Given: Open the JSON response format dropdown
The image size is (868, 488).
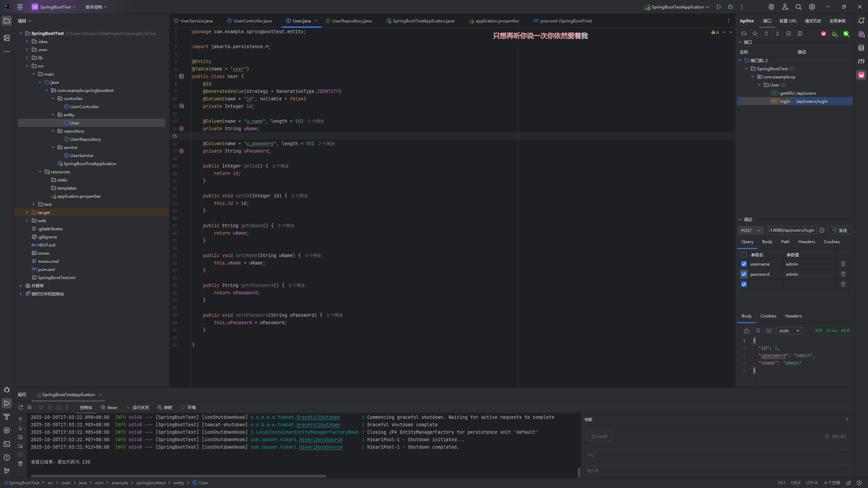Looking at the screenshot, I should pyautogui.click(x=789, y=331).
